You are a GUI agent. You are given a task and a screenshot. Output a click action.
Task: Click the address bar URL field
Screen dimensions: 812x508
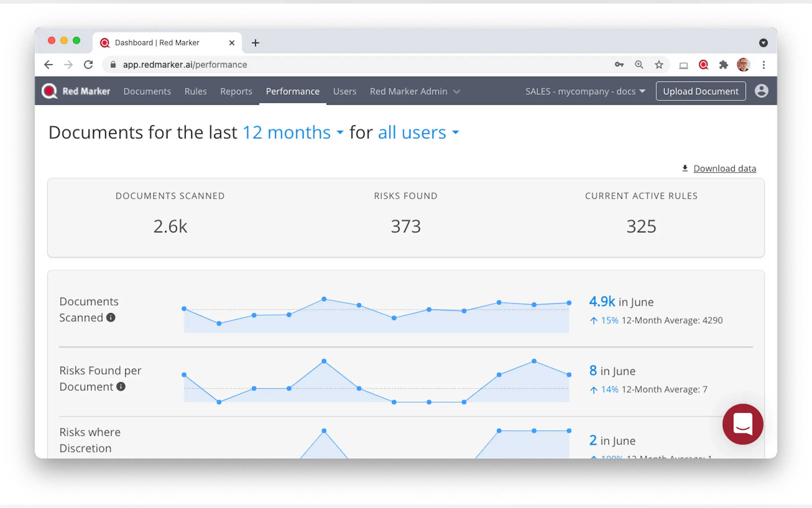click(336, 65)
